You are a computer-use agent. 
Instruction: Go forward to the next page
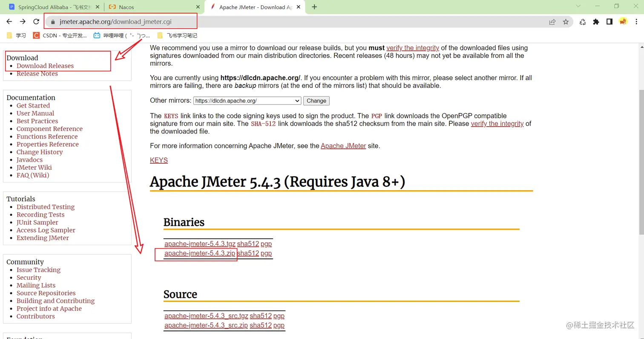pyautogui.click(x=23, y=21)
